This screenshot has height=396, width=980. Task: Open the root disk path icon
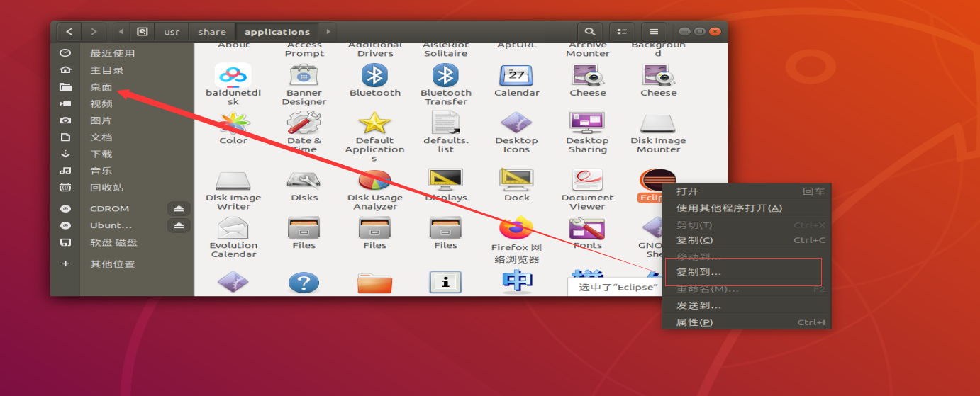(143, 32)
